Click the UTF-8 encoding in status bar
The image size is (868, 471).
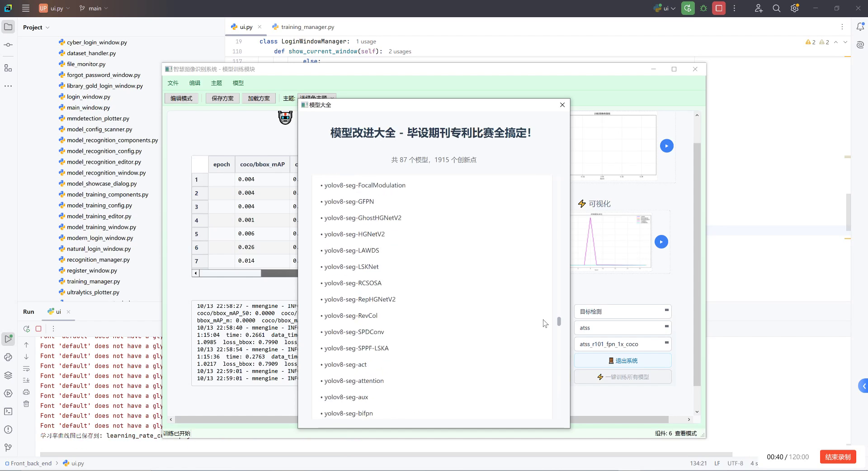click(x=735, y=463)
